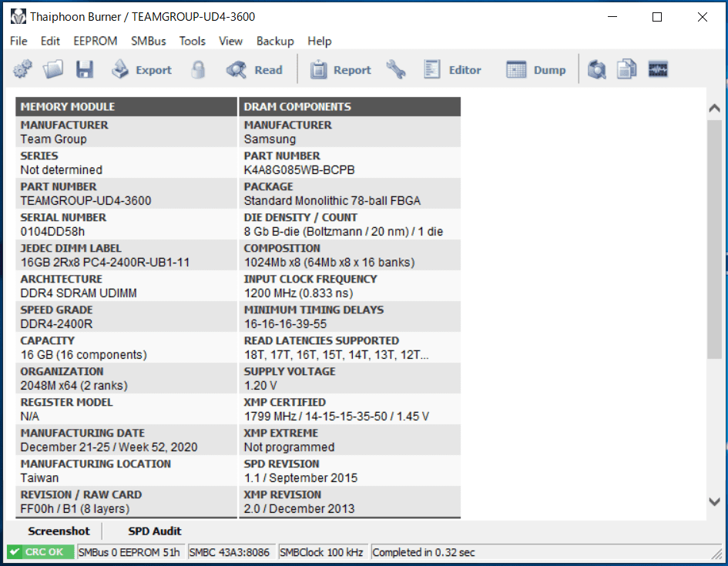Click the Thaiphoon Burner app icon in title bar
The height and width of the screenshot is (566, 728).
point(18,17)
